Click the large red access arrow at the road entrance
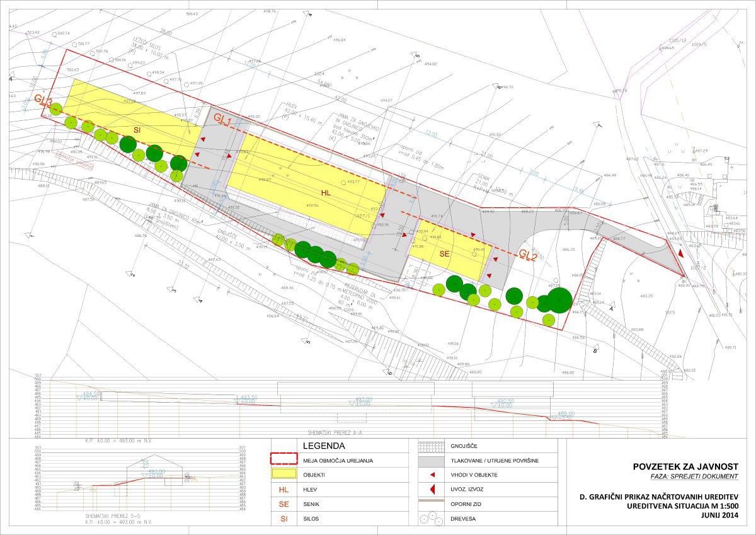Image resolution: width=756 pixels, height=535 pixels. tap(681, 253)
